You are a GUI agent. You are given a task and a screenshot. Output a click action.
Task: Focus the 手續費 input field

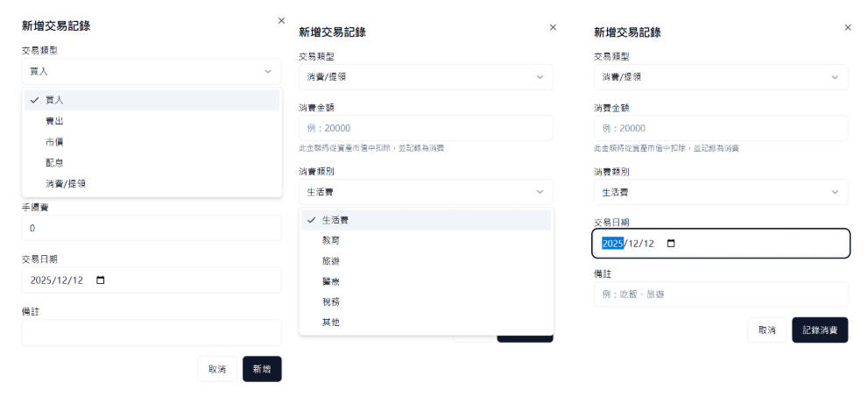pyautogui.click(x=152, y=228)
